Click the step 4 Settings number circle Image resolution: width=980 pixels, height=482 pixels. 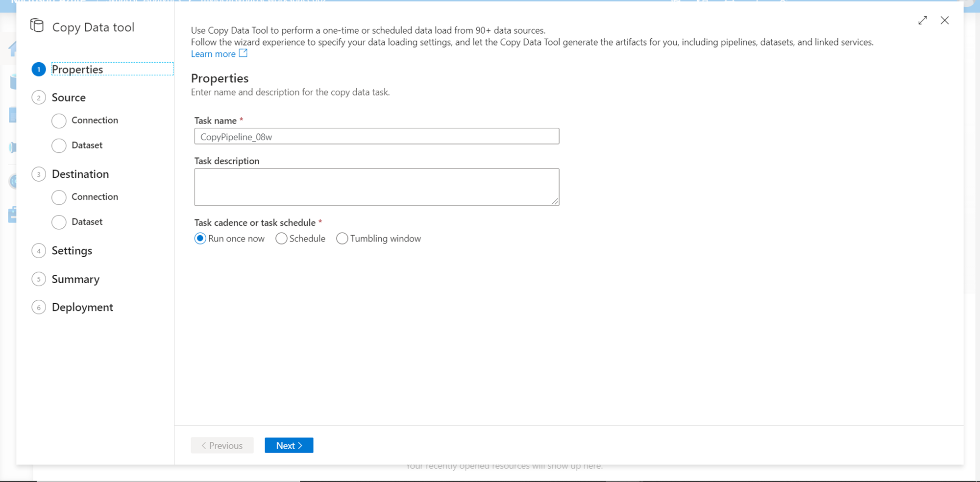[x=39, y=251]
